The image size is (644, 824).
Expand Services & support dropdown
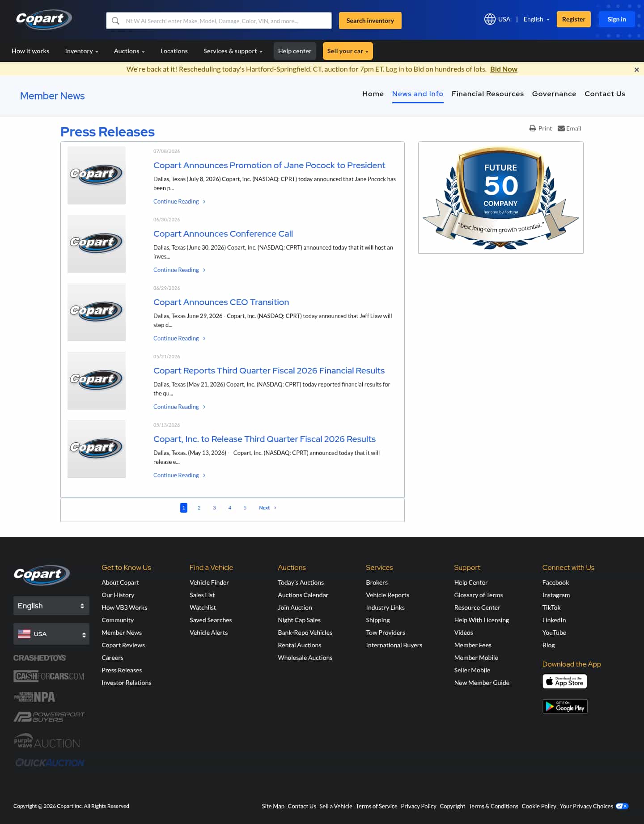pyautogui.click(x=233, y=51)
